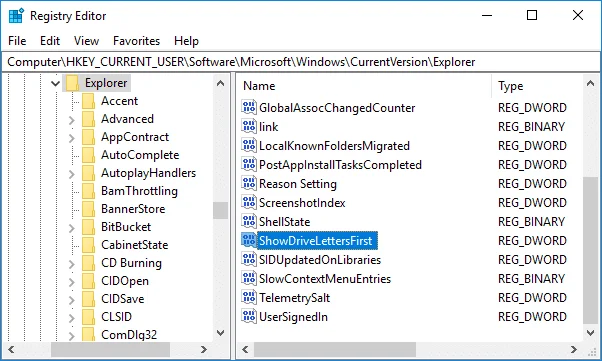Click values pane horizontal scroll right arrow

coord(574,349)
